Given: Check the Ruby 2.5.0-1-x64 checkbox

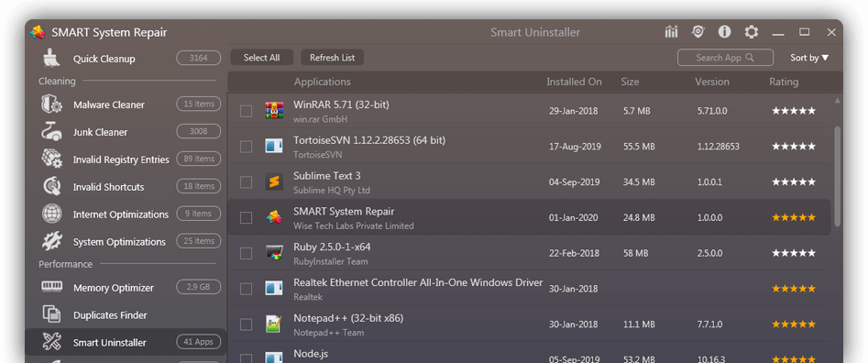Looking at the screenshot, I should 246,253.
